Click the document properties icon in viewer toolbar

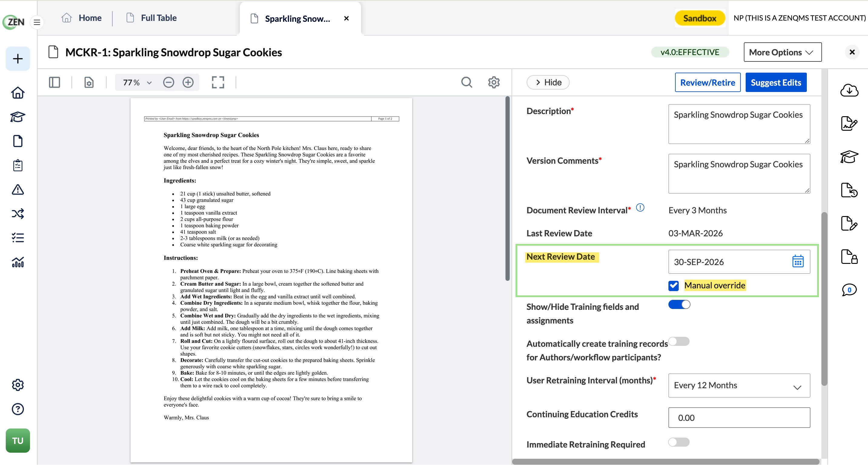click(89, 82)
